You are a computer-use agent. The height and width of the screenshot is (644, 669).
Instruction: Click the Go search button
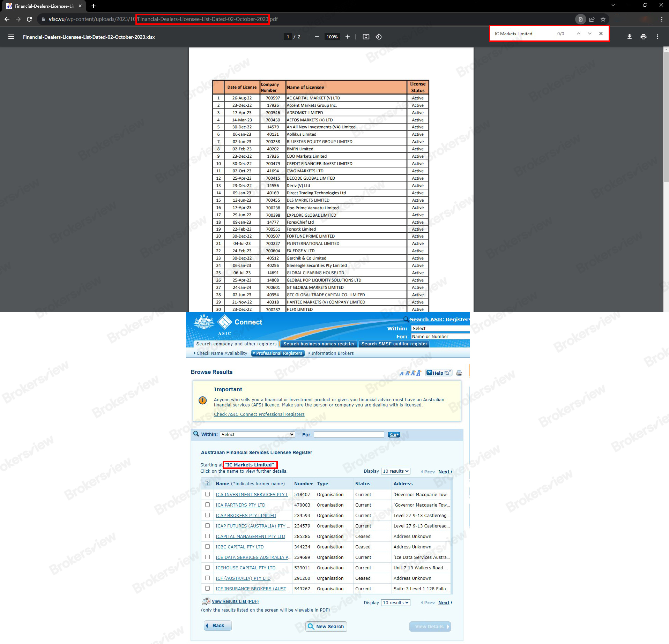(x=394, y=435)
